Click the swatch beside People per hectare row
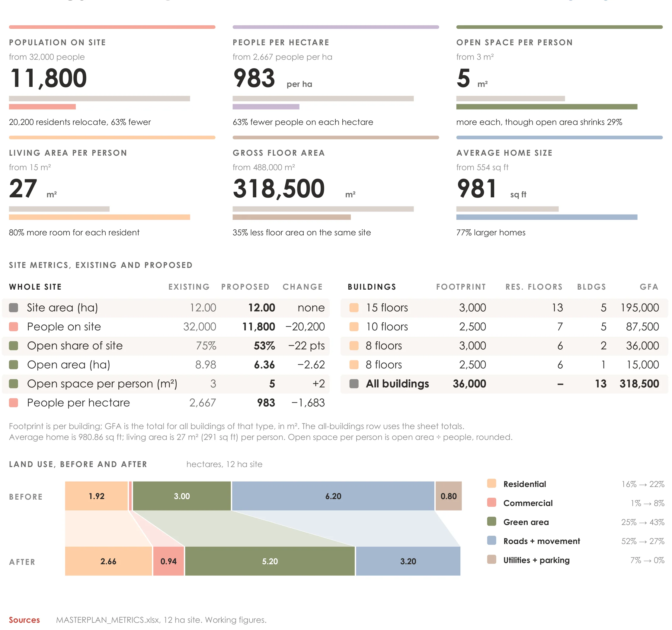This screenshot has height=630, width=672. point(14,403)
